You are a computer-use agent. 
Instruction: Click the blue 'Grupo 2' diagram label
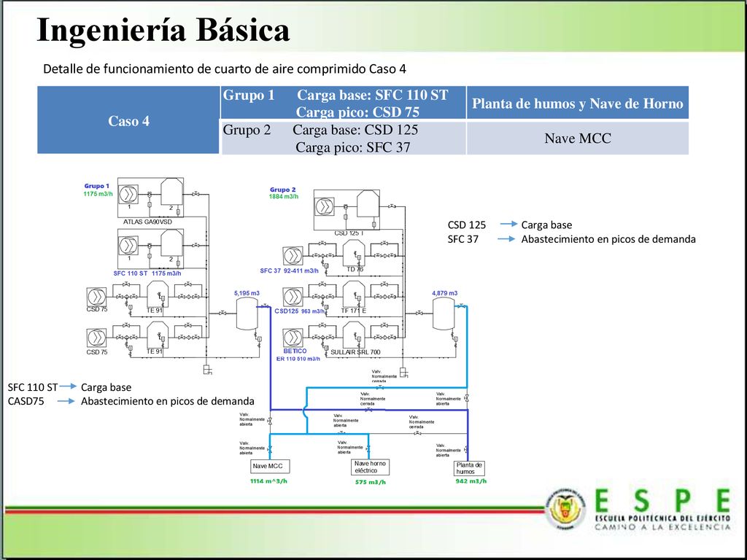pos(282,190)
